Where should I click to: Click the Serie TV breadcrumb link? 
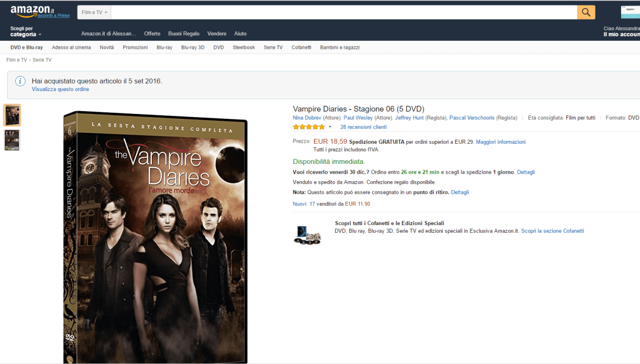[42, 60]
